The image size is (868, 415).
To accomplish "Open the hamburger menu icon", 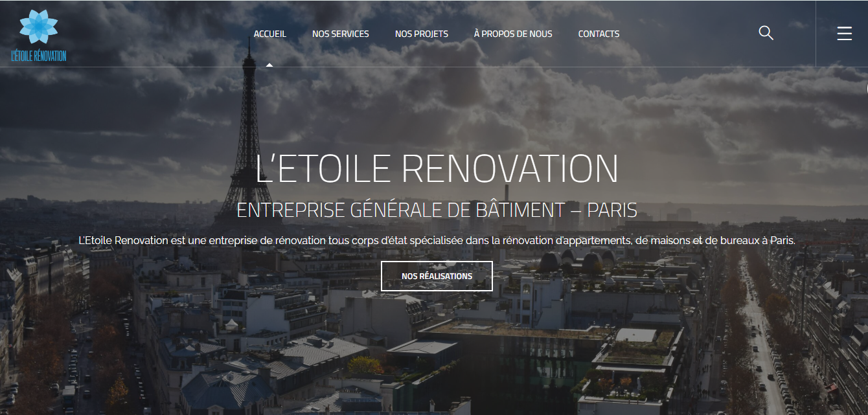I will [x=844, y=34].
